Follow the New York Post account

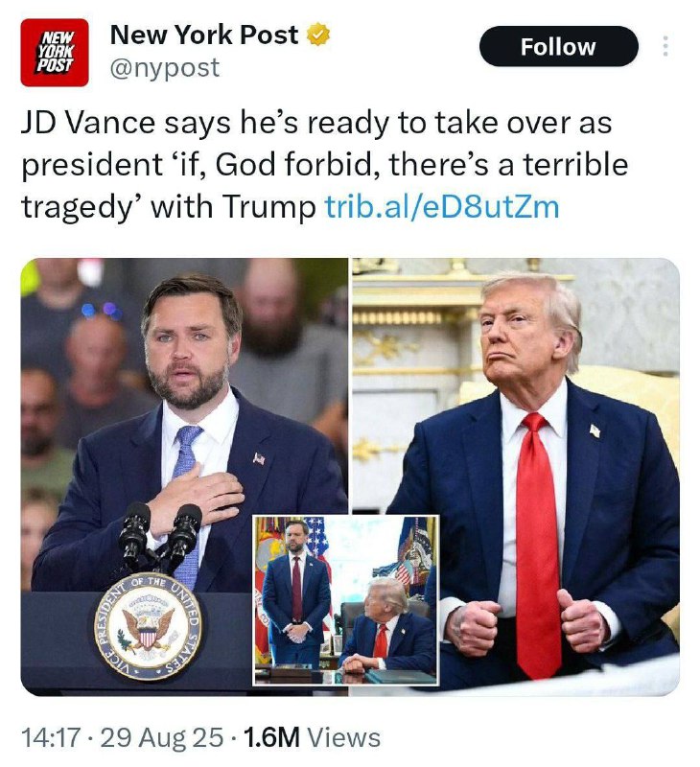coord(559,46)
